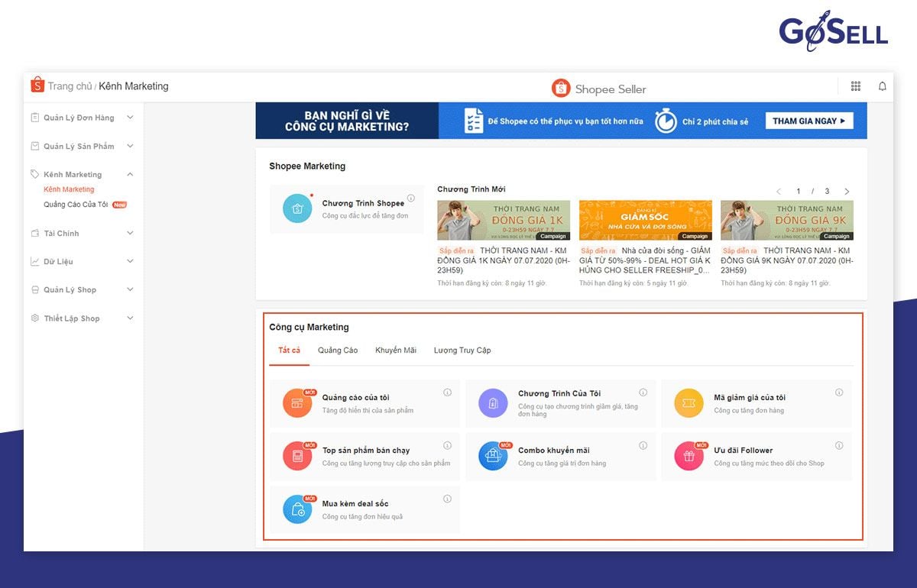This screenshot has height=588, width=917.
Task: Collapse Kênh Marketing chevron
Action: (130, 174)
